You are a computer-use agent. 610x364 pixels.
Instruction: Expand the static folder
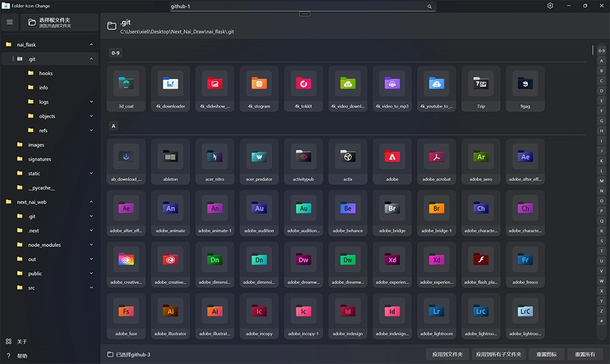[91, 173]
